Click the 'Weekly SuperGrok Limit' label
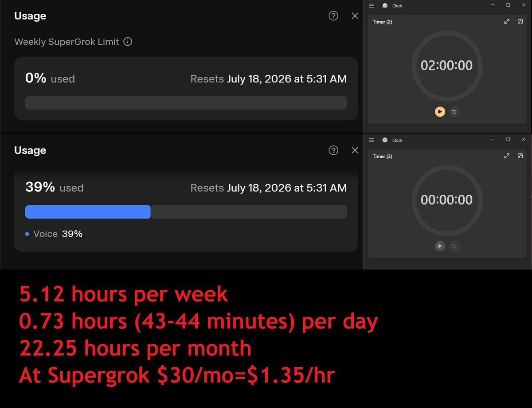 (x=66, y=42)
